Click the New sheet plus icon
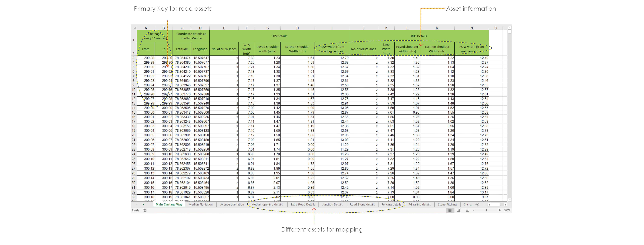644x245 pixels. [477, 205]
